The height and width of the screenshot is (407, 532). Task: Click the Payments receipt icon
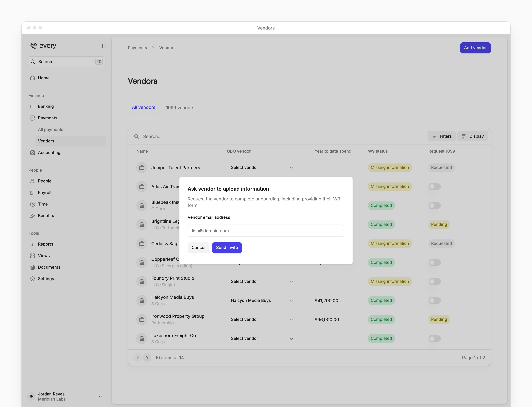[x=32, y=118]
